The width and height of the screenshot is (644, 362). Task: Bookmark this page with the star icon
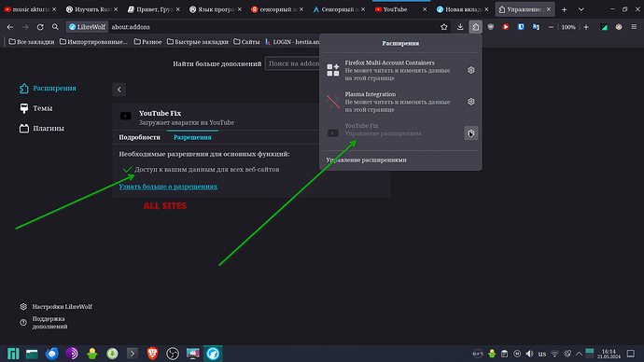coord(444,27)
